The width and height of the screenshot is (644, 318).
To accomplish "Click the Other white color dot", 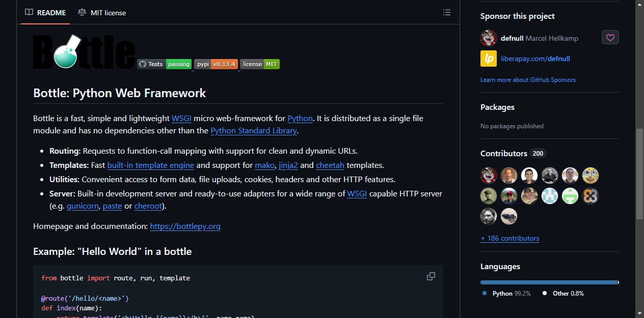I will (x=545, y=293).
